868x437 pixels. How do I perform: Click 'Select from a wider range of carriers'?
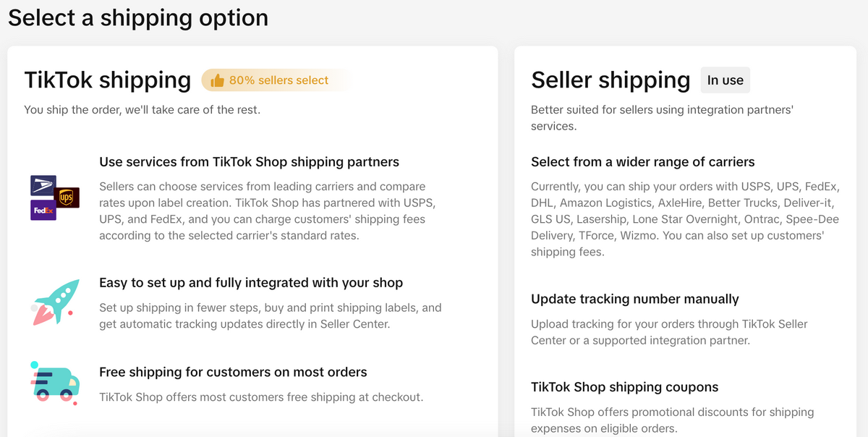click(x=642, y=161)
